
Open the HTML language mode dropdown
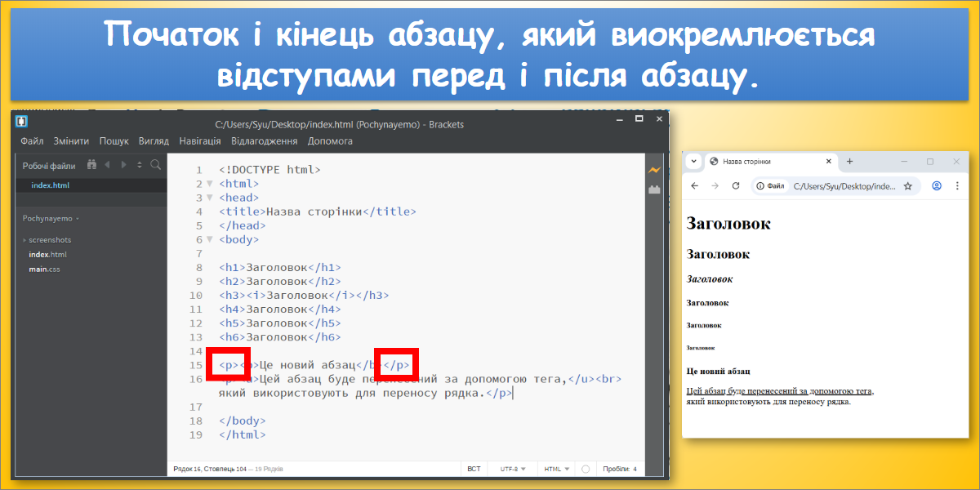click(x=557, y=469)
